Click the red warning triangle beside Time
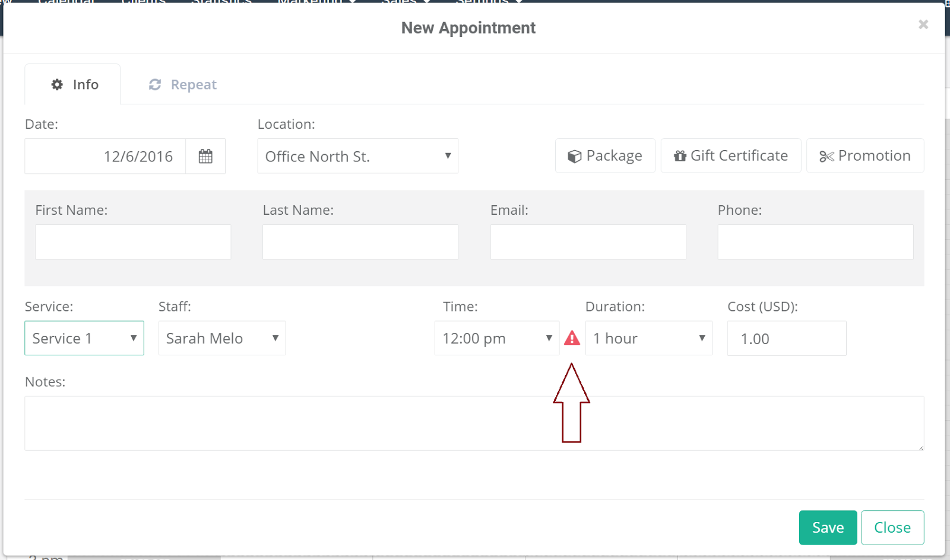This screenshot has height=560, width=950. [572, 338]
